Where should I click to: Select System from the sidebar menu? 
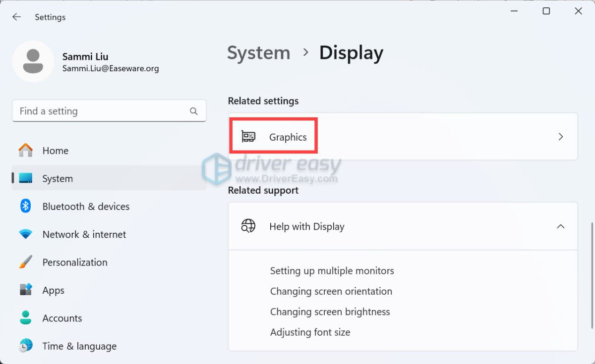[57, 178]
